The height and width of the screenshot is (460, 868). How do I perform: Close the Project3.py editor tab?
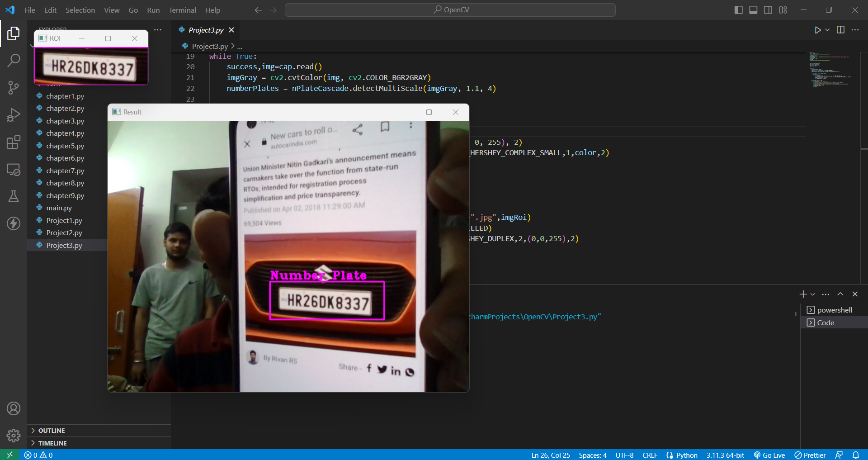tap(231, 30)
